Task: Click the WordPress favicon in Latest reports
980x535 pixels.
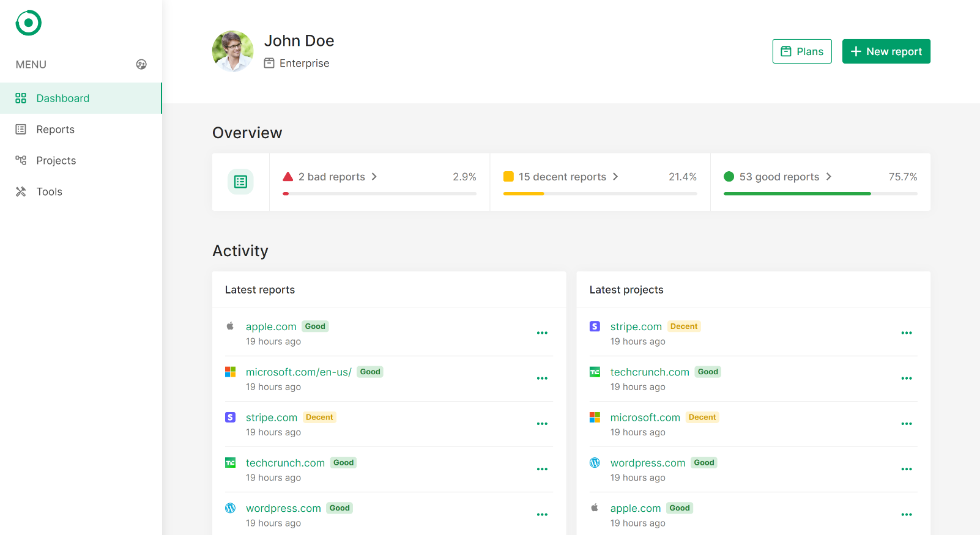Action: [230, 508]
